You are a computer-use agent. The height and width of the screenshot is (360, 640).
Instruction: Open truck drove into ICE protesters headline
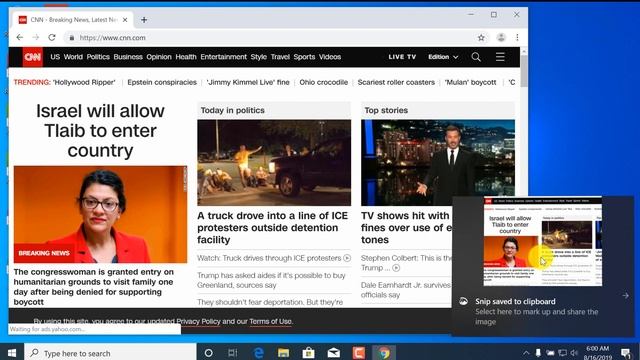pyautogui.click(x=272, y=228)
